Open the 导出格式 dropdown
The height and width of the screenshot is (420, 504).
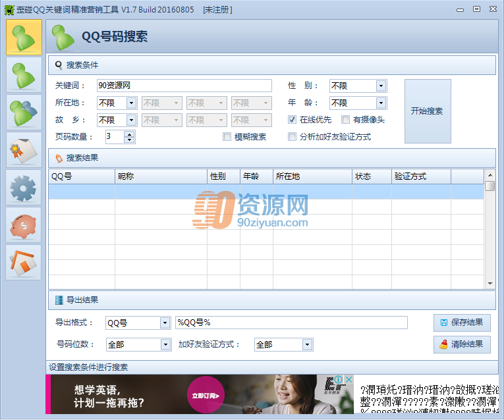pos(138,323)
